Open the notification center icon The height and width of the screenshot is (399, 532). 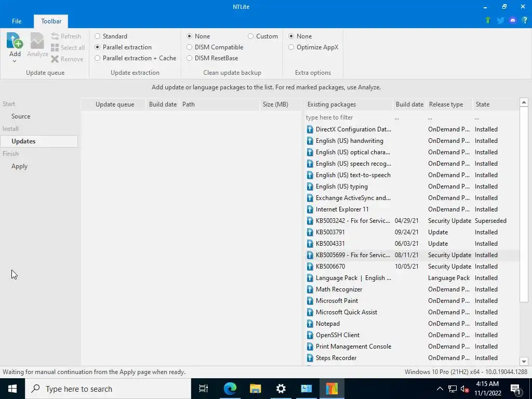515,389
